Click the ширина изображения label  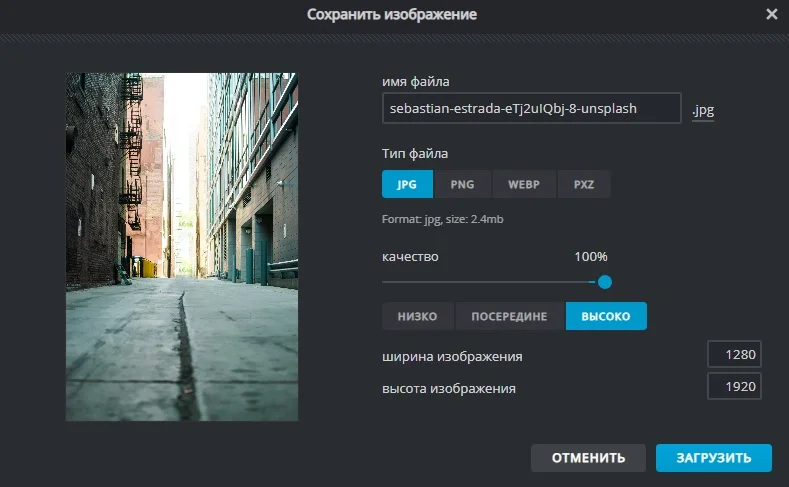[x=452, y=357]
